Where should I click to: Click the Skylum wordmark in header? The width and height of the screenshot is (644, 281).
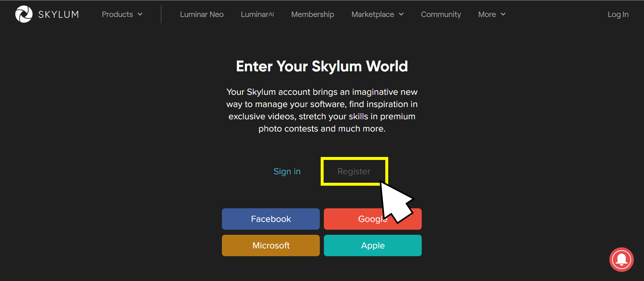point(59,14)
